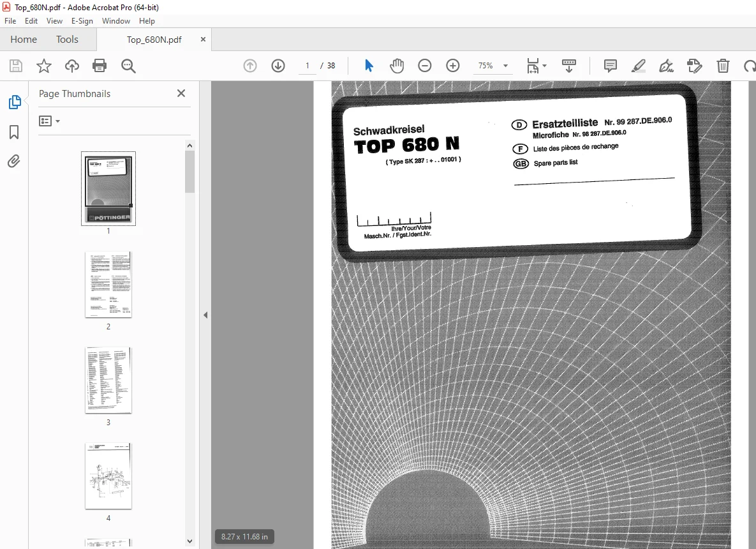756x549 pixels.
Task: Go to next page arrow
Action: 278,66
